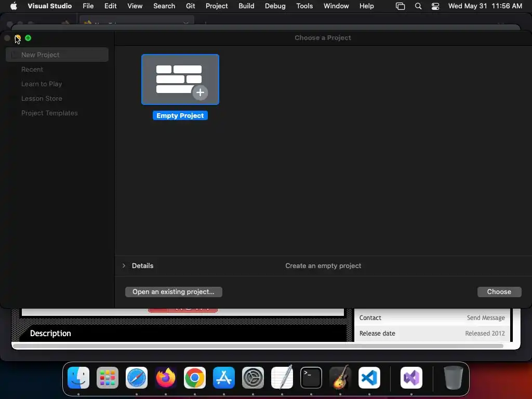Open Spotlight search magnifier icon
The height and width of the screenshot is (399, 532).
[418, 6]
